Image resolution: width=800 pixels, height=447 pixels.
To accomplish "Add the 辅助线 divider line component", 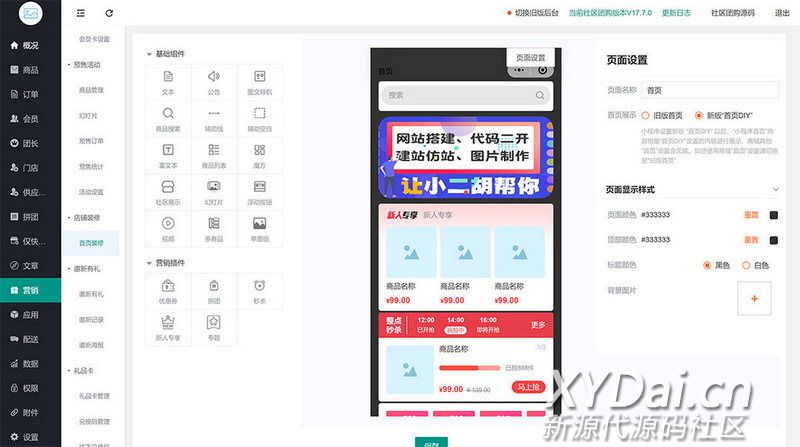I will point(214,120).
